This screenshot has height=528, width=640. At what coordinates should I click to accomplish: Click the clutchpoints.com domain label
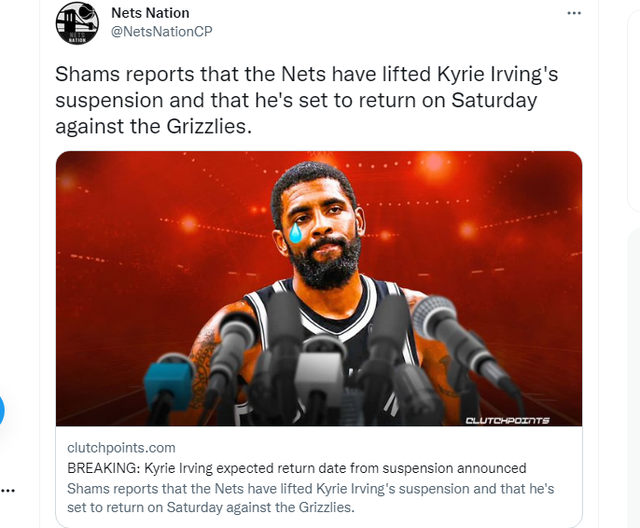pyautogui.click(x=121, y=448)
